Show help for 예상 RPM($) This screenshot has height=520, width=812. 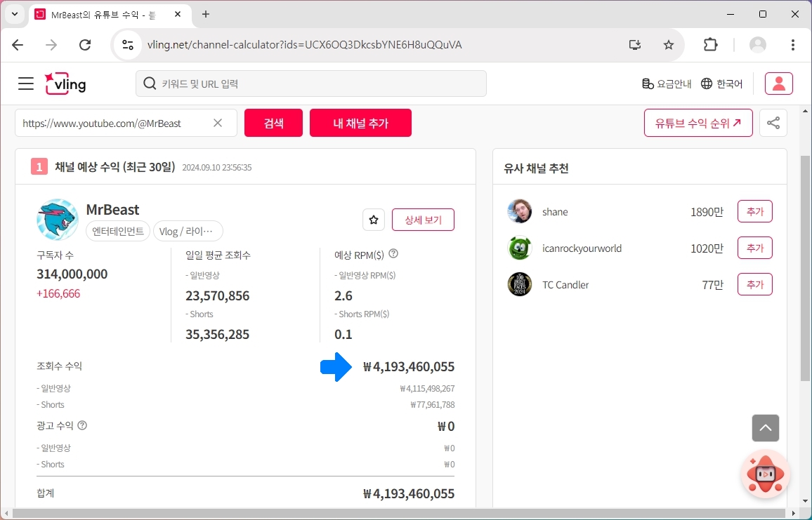(393, 254)
